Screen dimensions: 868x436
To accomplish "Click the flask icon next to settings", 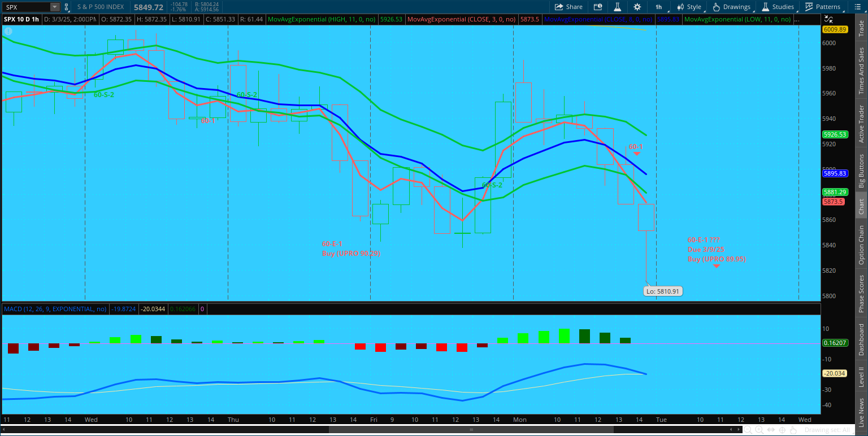I will click(618, 7).
